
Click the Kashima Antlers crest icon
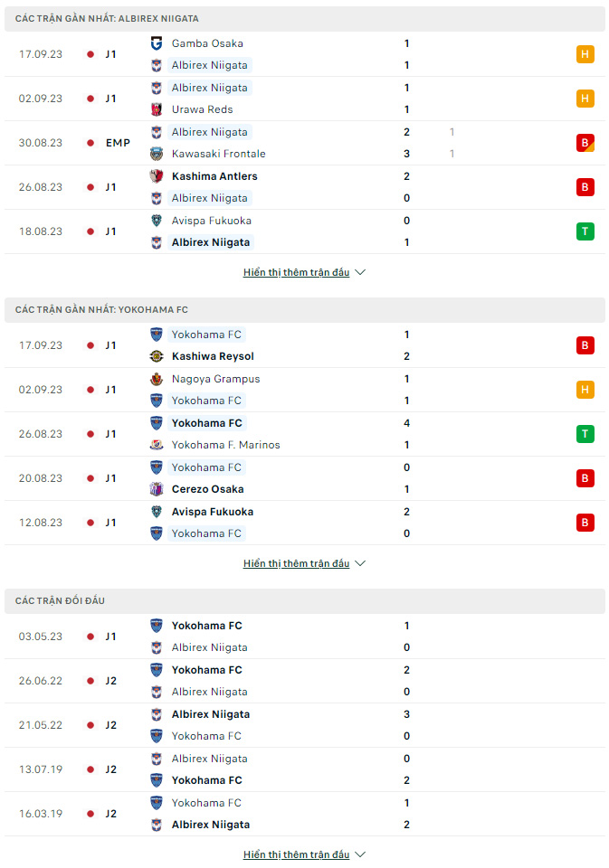coord(157,176)
